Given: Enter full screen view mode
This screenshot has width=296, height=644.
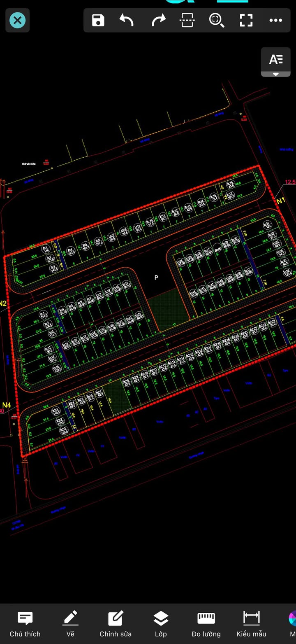Looking at the screenshot, I should 246,20.
